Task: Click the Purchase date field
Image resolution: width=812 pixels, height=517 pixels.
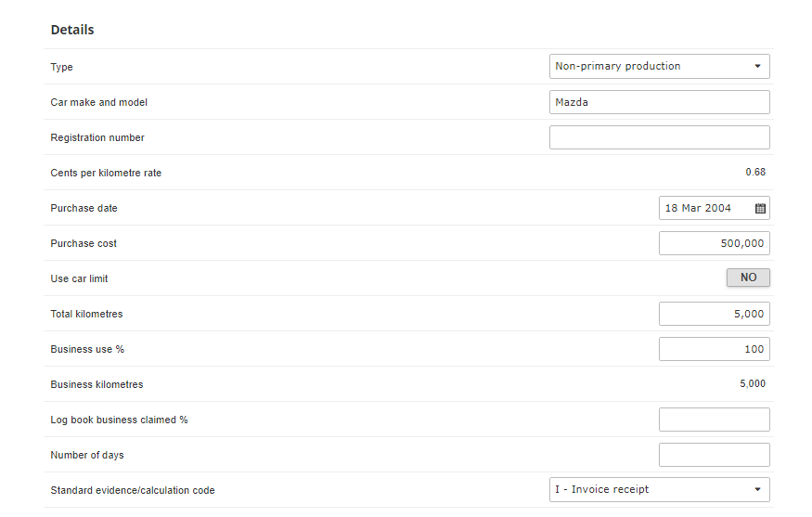Action: pyautogui.click(x=703, y=209)
